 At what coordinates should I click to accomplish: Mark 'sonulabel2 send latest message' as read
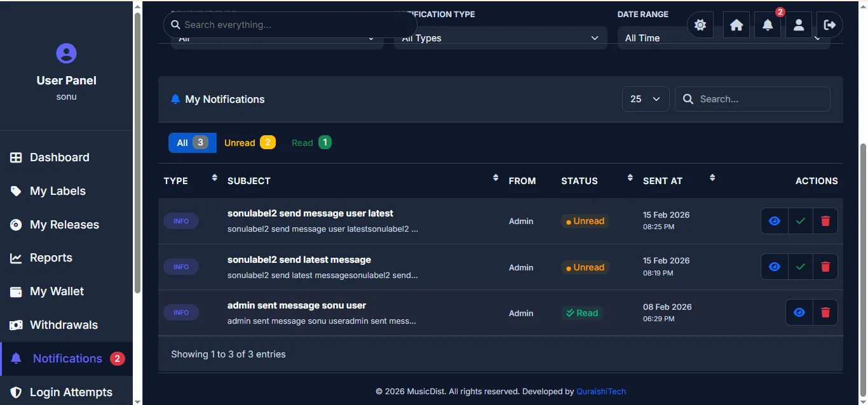coord(800,267)
